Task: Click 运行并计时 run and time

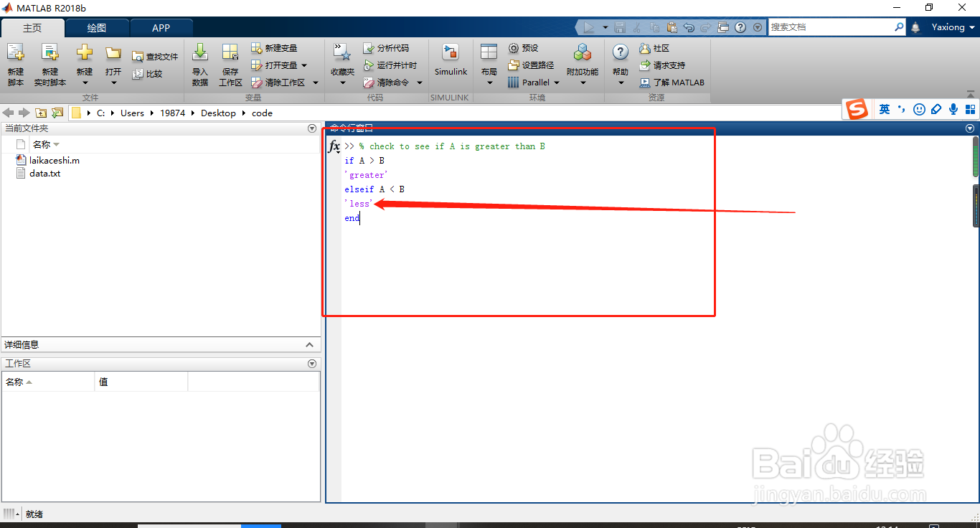Action: (x=390, y=65)
